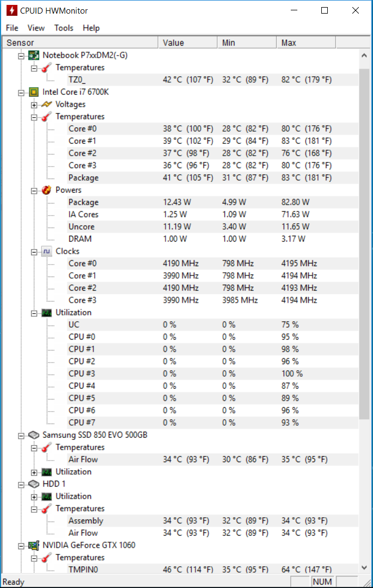Viewport: 373px width, 588px height.
Task: Click the CPU Utilization graph icon
Action: coord(46,313)
